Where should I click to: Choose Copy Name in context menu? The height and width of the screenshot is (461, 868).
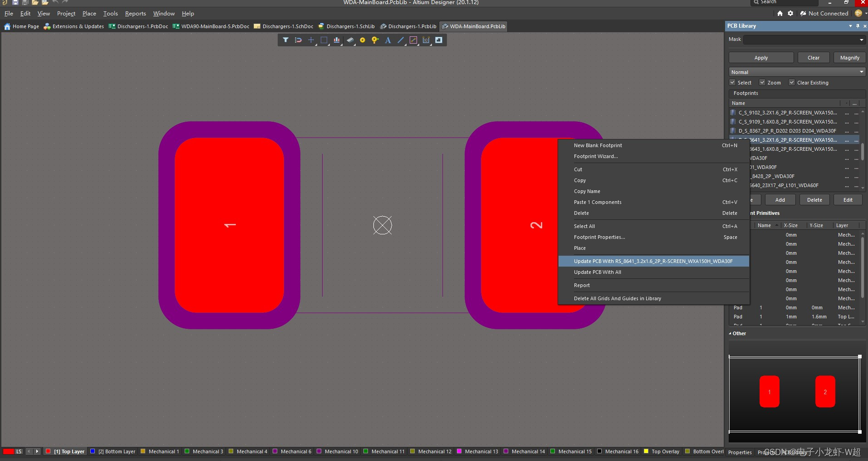click(x=653, y=191)
